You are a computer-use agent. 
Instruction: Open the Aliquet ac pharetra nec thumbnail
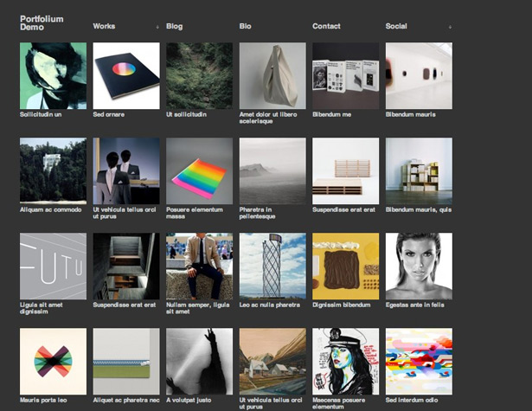pos(126,361)
